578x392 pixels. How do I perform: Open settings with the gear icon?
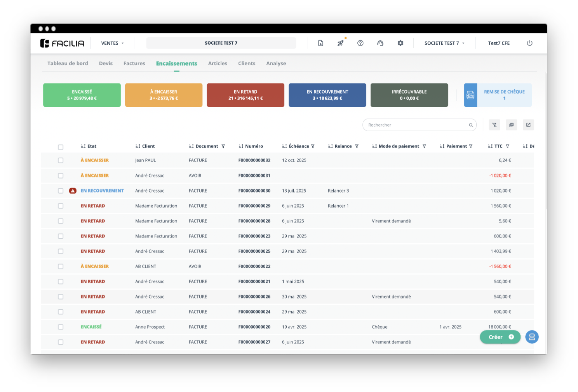[x=400, y=43]
